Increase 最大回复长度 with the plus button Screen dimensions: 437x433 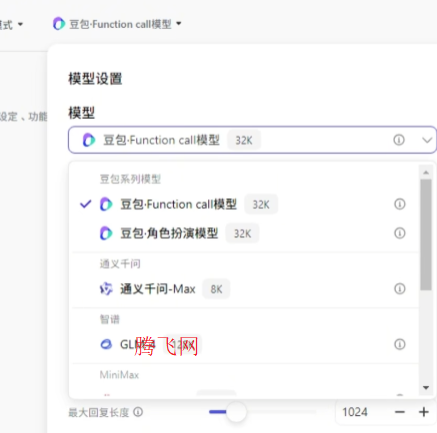pyautogui.click(x=424, y=412)
